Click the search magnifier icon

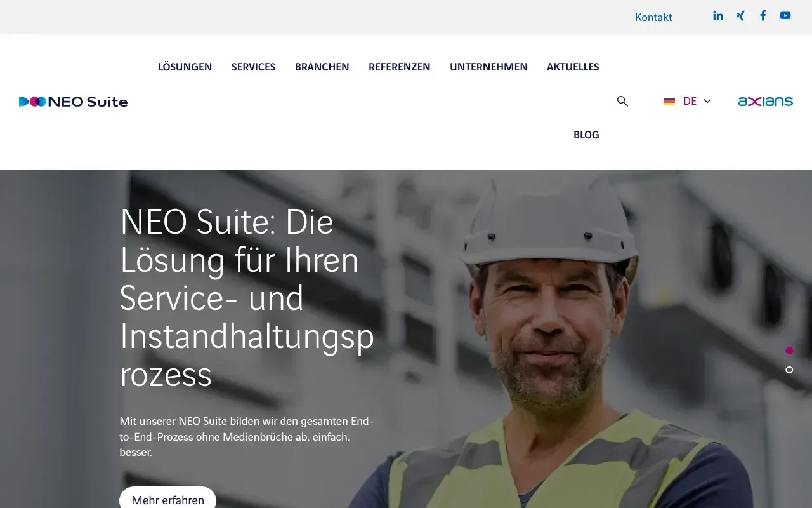coord(622,101)
